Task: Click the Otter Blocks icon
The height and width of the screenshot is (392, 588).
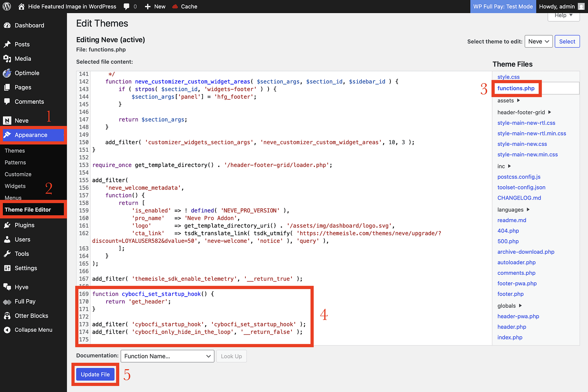Action: click(7, 316)
